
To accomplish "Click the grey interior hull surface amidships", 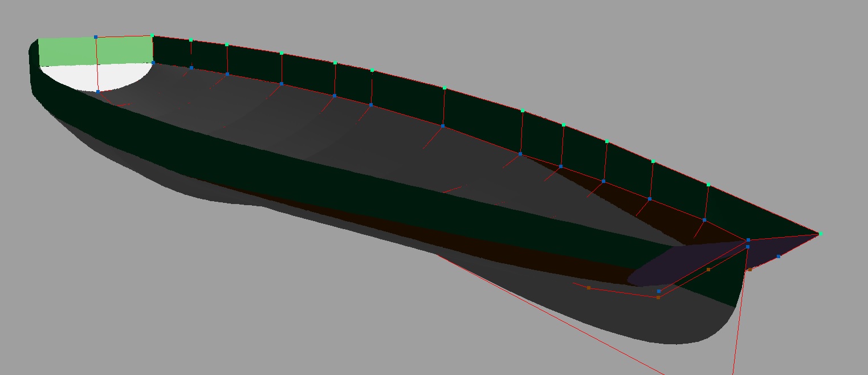I will [x=342, y=137].
